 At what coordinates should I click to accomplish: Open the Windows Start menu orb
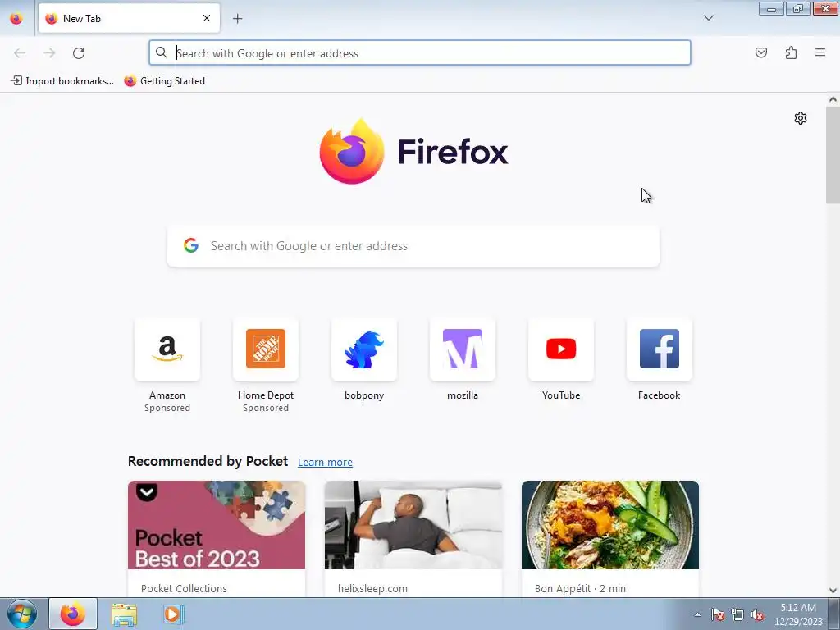pos(22,614)
